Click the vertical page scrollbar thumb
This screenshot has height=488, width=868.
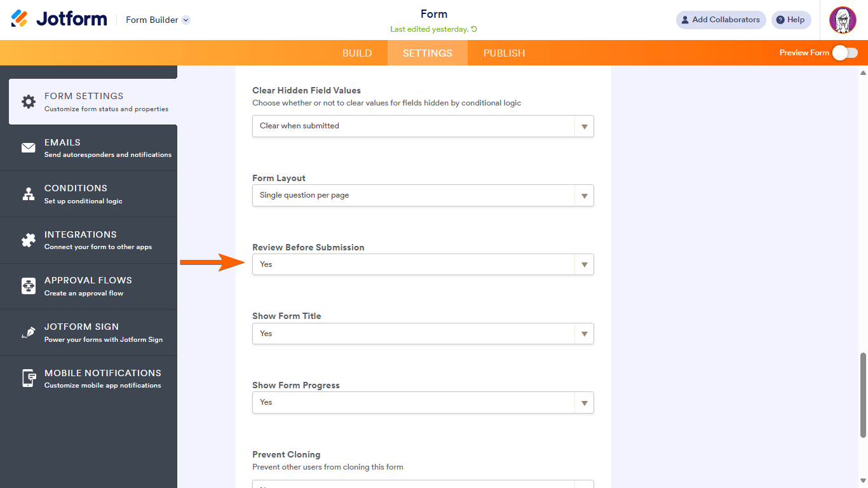click(863, 395)
